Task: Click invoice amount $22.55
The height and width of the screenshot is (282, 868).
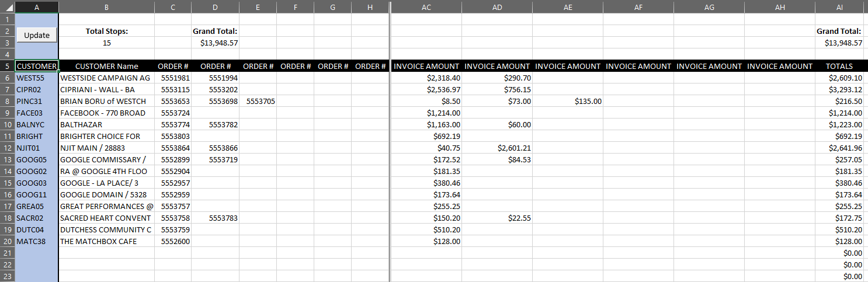Action: (x=519, y=218)
